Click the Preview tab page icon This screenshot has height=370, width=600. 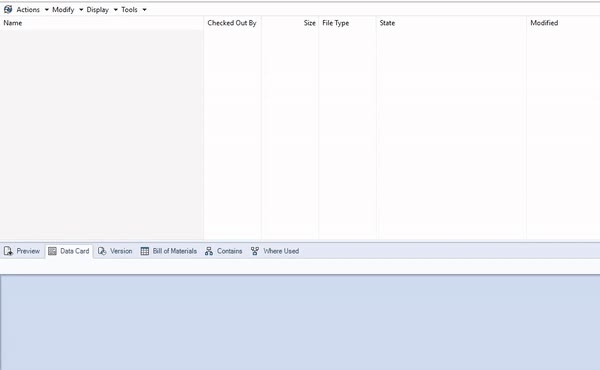click(8, 251)
